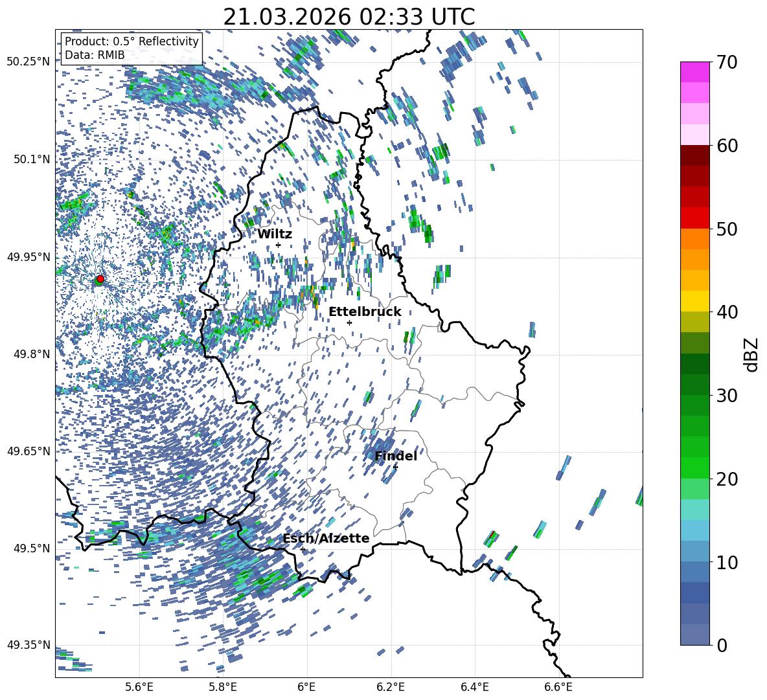Click the 50.25°N latitude tick label
Image resolution: width=767 pixels, height=700 pixels.
click(28, 62)
